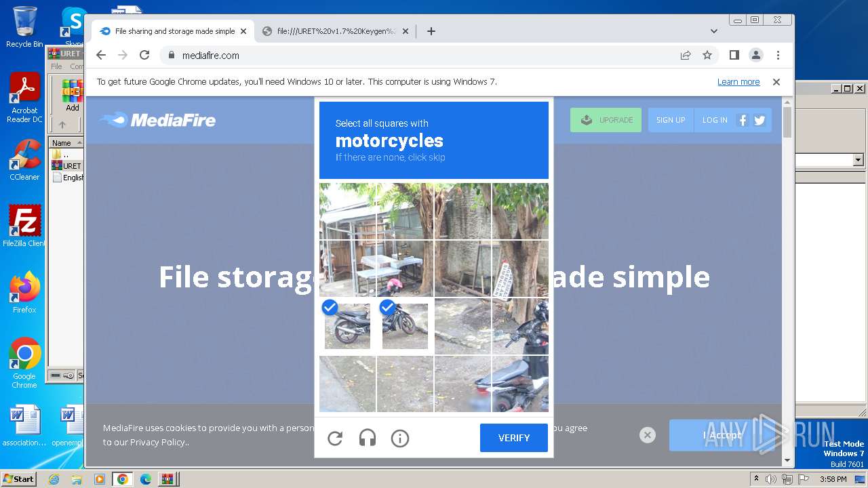868x488 pixels.
Task: Expand the dropdown in the right background window
Action: coord(858,160)
